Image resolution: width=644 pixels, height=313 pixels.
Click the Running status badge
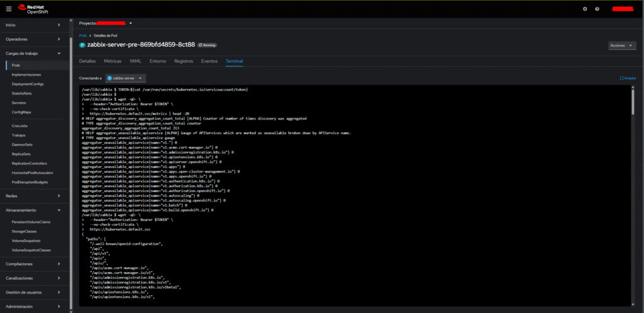(207, 45)
